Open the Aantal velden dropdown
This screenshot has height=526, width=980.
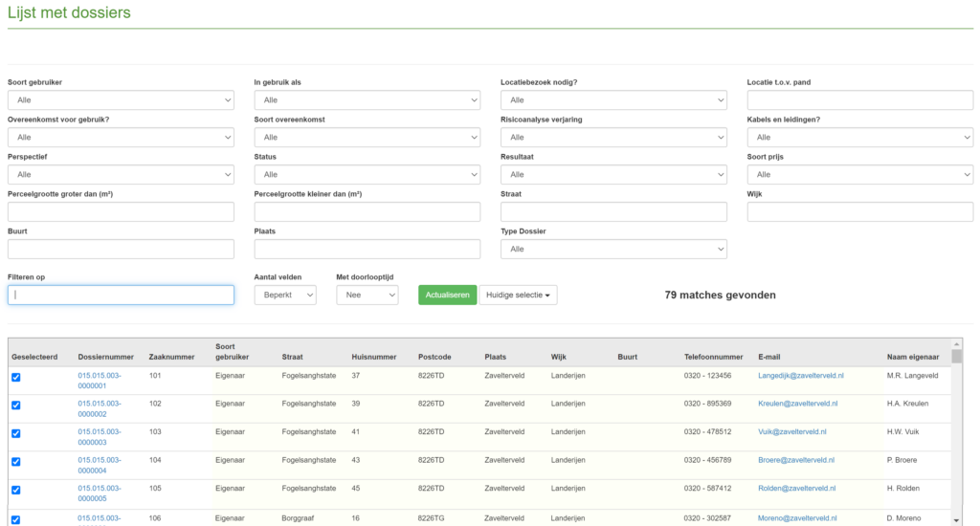pos(285,295)
